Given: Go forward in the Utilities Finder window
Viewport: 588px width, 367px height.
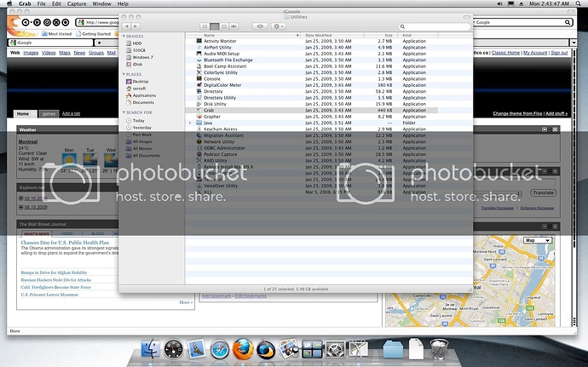Looking at the screenshot, I should [135, 26].
